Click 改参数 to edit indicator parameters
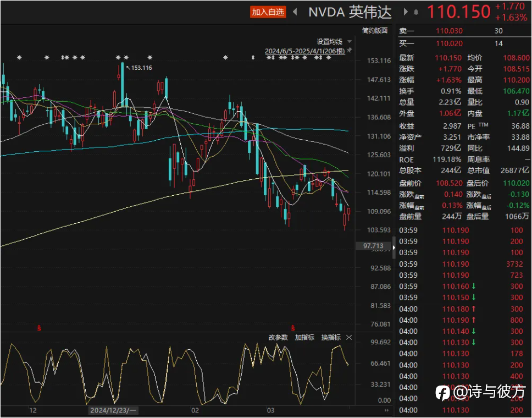532x418 pixels. (x=278, y=337)
